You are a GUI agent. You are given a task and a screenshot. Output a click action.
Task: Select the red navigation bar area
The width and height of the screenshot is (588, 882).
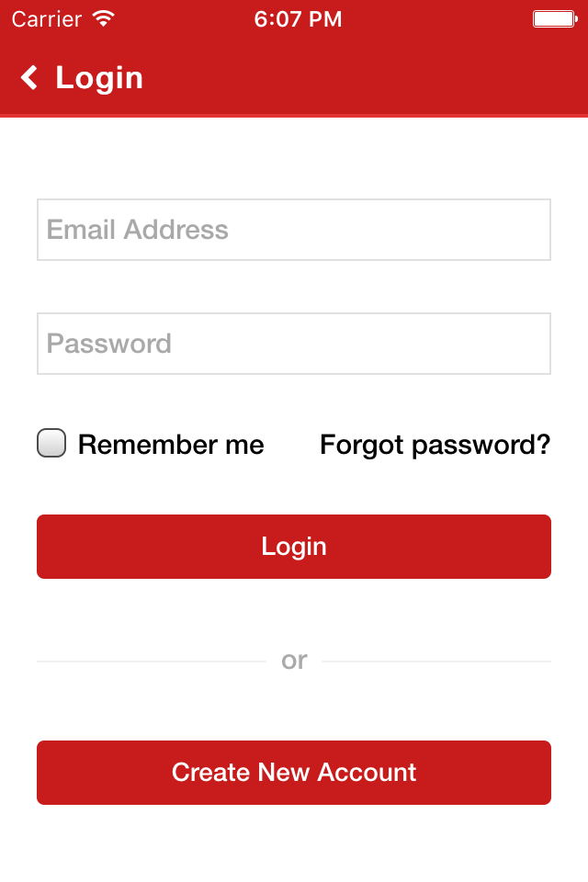point(294,78)
